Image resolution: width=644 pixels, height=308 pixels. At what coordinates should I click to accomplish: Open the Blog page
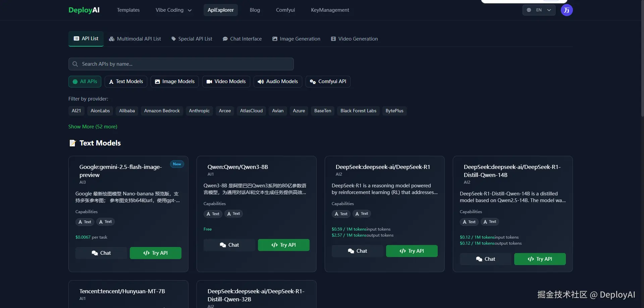[255, 10]
